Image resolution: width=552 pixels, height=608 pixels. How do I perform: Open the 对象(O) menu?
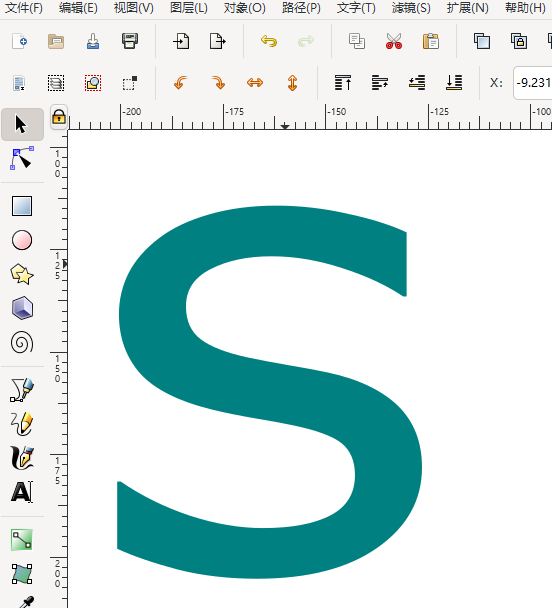tap(245, 8)
